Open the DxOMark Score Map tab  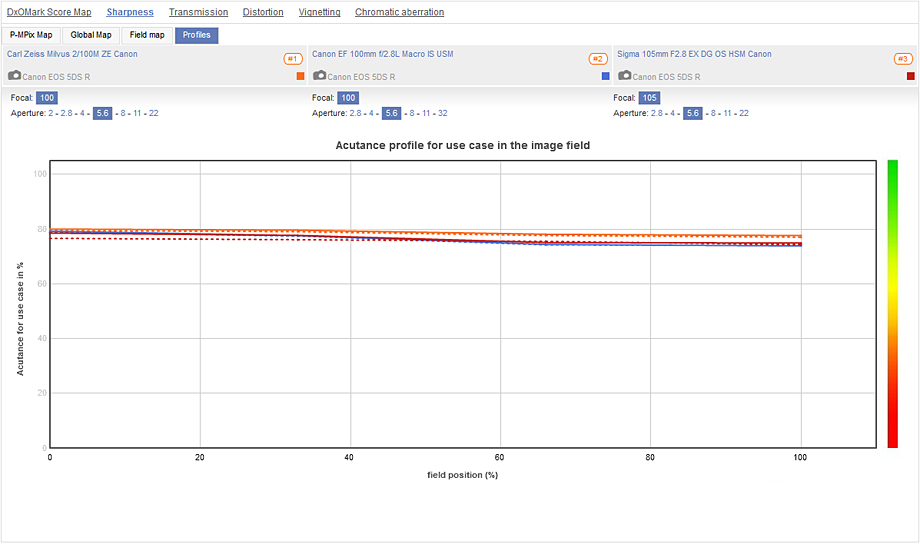coord(49,12)
